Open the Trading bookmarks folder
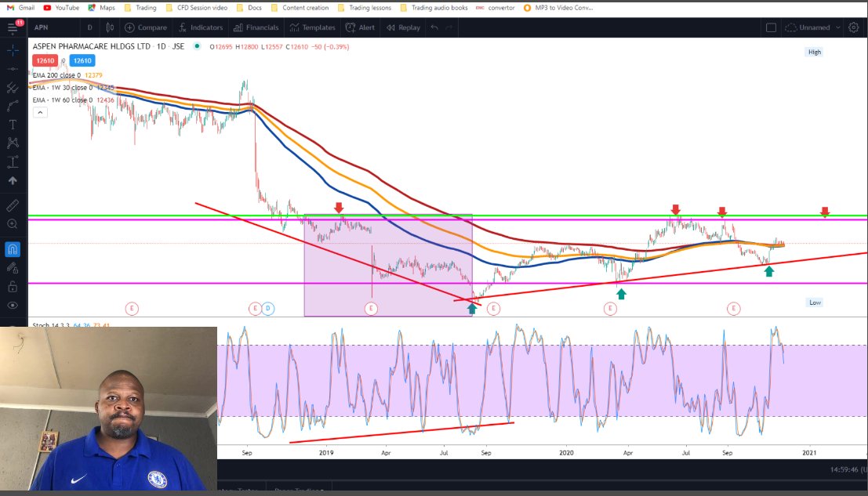The image size is (868, 496). point(140,8)
